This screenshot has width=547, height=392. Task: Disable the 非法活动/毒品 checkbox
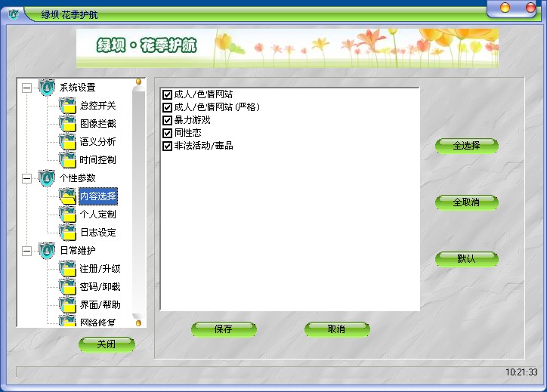(168, 145)
